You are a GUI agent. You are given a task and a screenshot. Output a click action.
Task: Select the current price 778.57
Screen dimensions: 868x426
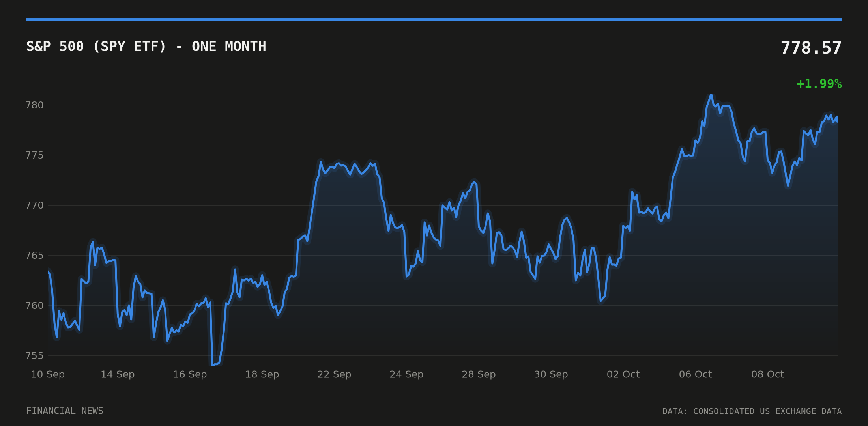(811, 48)
